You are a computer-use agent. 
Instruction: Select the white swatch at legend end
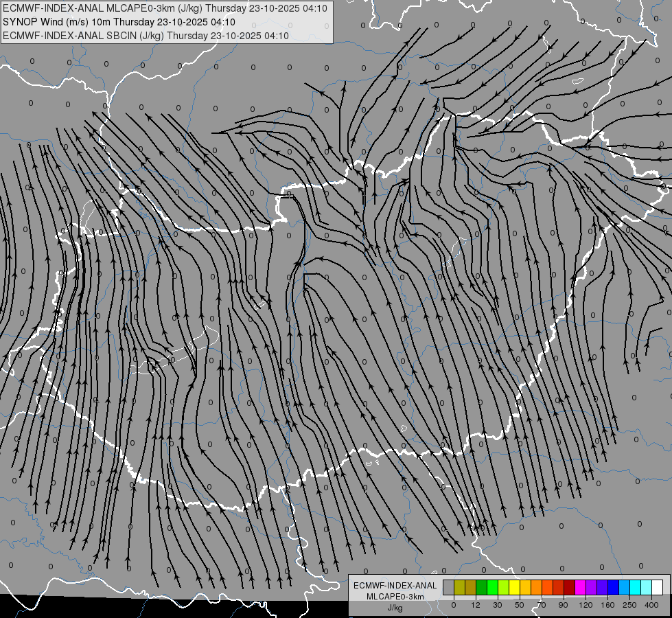(658, 587)
